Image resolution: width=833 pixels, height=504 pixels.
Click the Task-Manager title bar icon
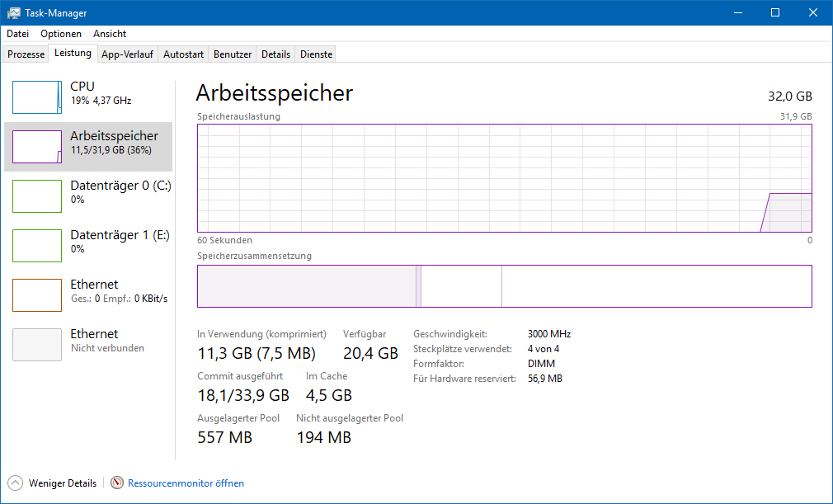(14, 12)
